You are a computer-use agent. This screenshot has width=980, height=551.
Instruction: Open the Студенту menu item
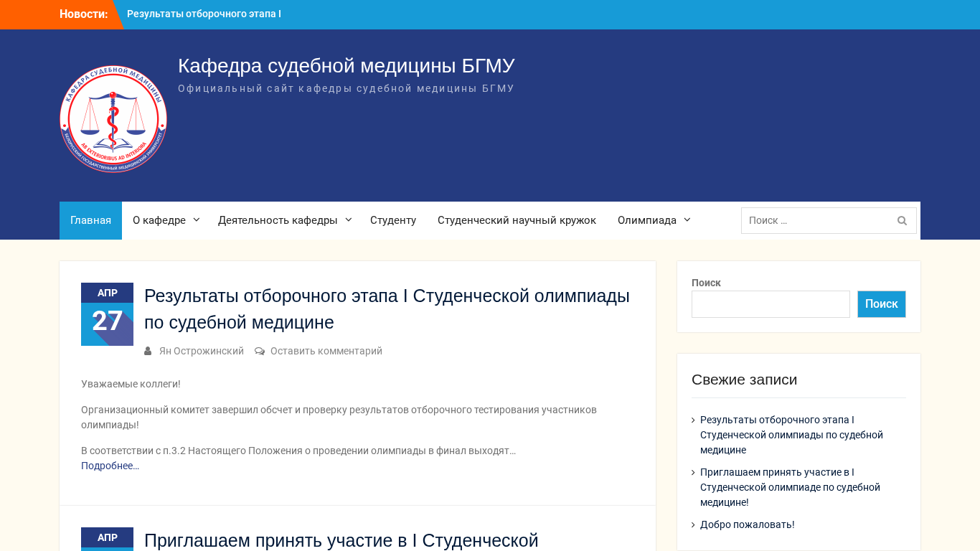tap(393, 220)
